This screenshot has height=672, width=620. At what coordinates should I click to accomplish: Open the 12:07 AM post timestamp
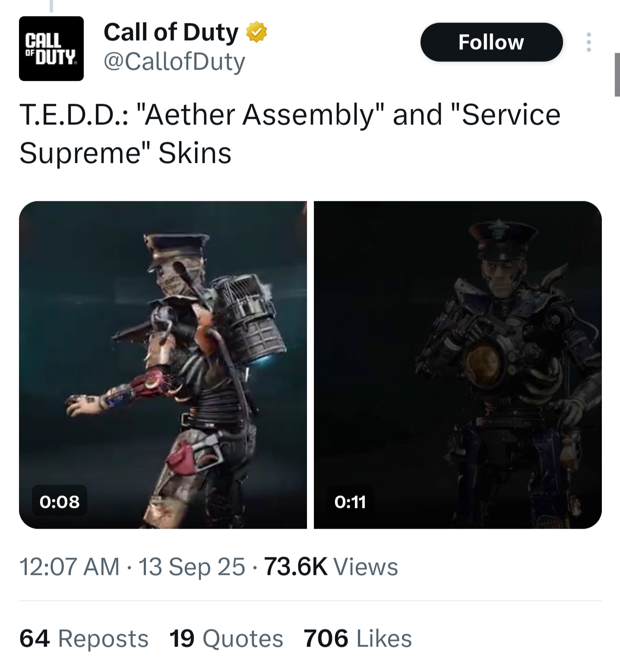[x=69, y=567]
